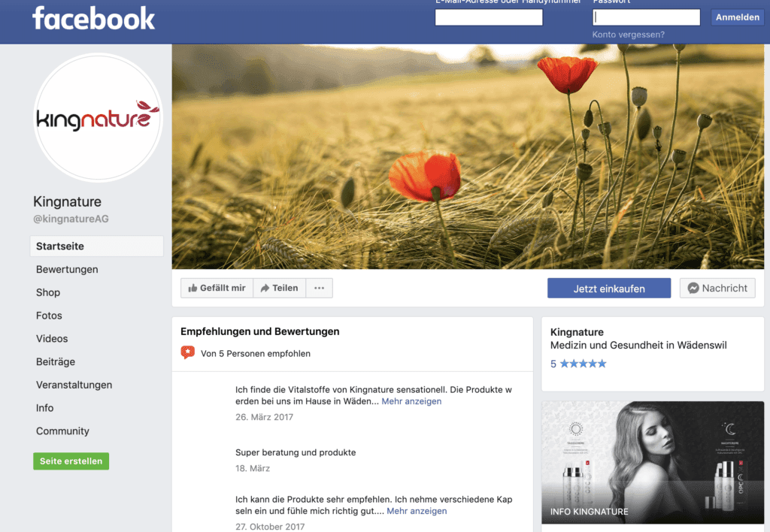Click the Jetzt einkaufen button
770x532 pixels.
tap(609, 288)
